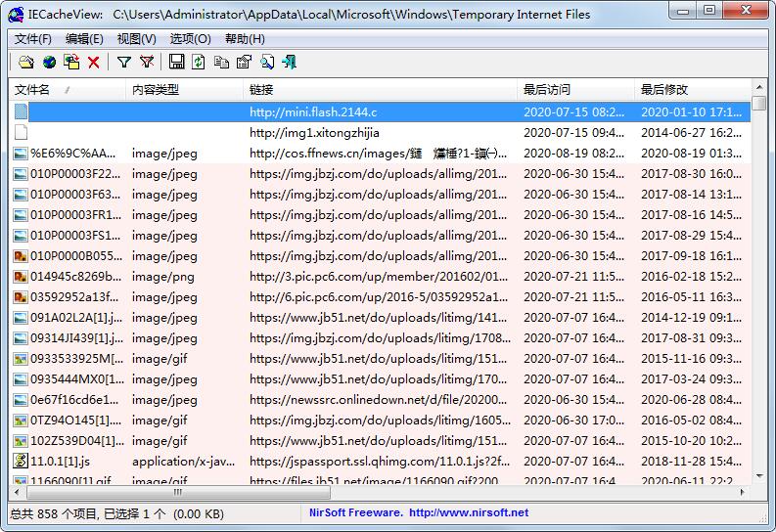Click the red X delete icon

click(94, 62)
